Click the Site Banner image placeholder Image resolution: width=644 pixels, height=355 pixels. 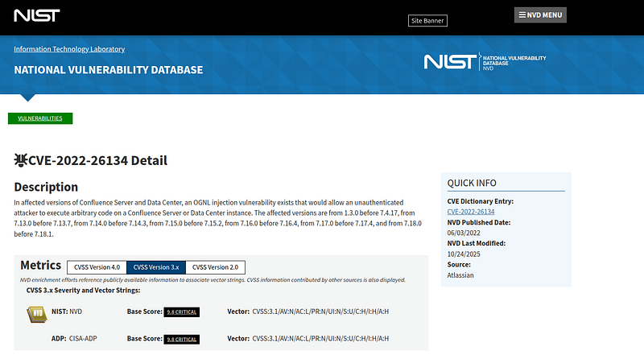[427, 21]
